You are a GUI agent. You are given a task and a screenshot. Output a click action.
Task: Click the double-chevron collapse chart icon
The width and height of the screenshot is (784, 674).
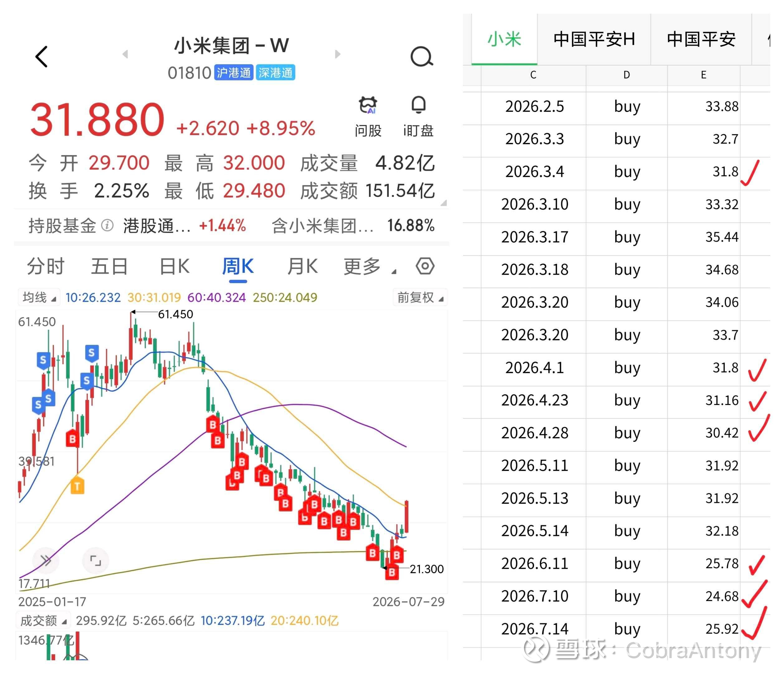click(46, 560)
